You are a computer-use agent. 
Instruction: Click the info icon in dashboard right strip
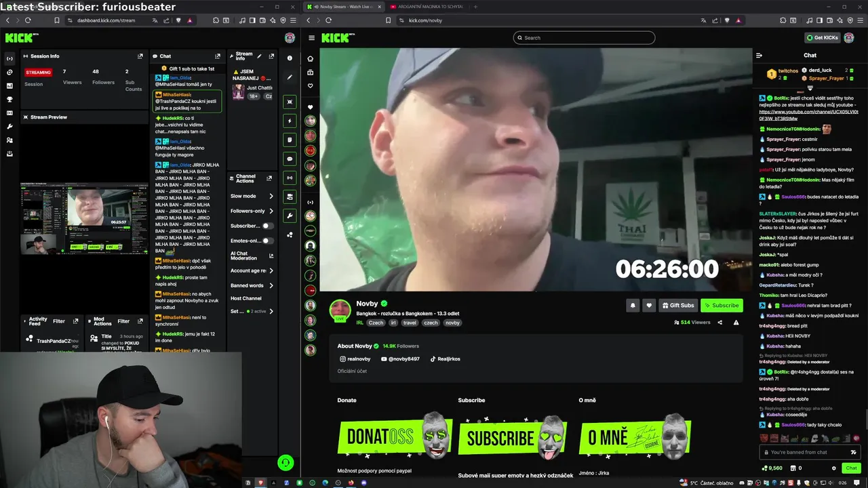pos(290,58)
